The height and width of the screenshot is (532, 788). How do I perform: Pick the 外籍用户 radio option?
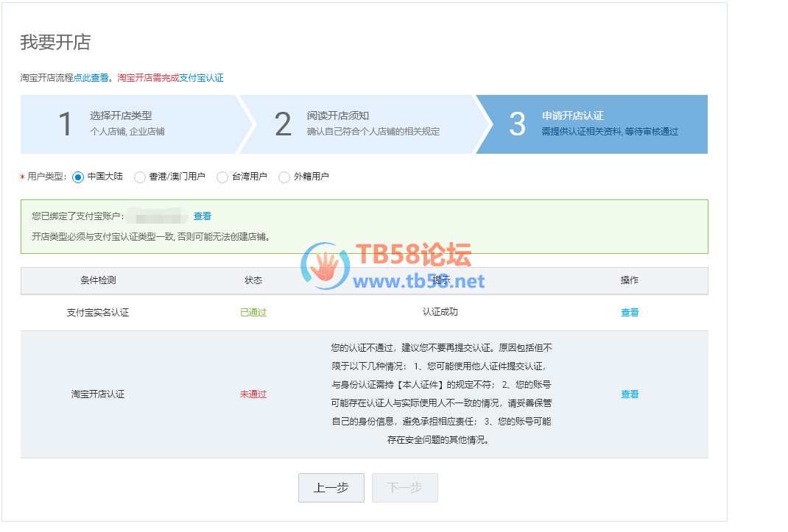(284, 177)
